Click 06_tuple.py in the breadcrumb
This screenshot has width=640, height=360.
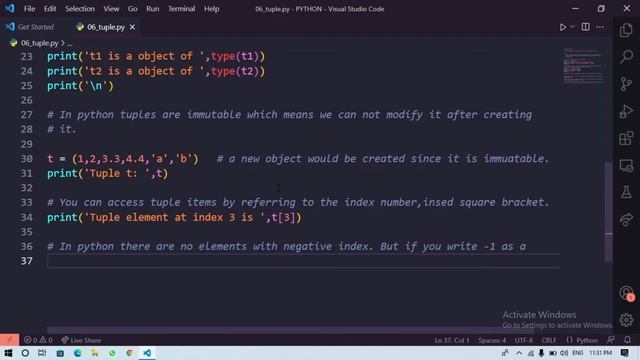(x=40, y=43)
